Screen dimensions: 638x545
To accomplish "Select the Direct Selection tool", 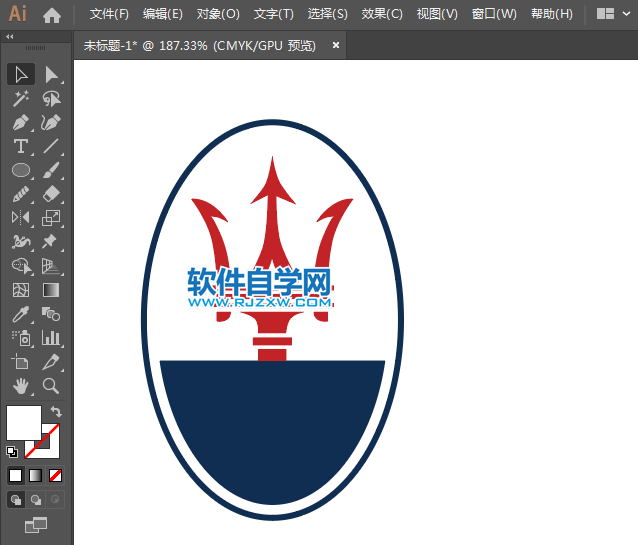I will [50, 74].
